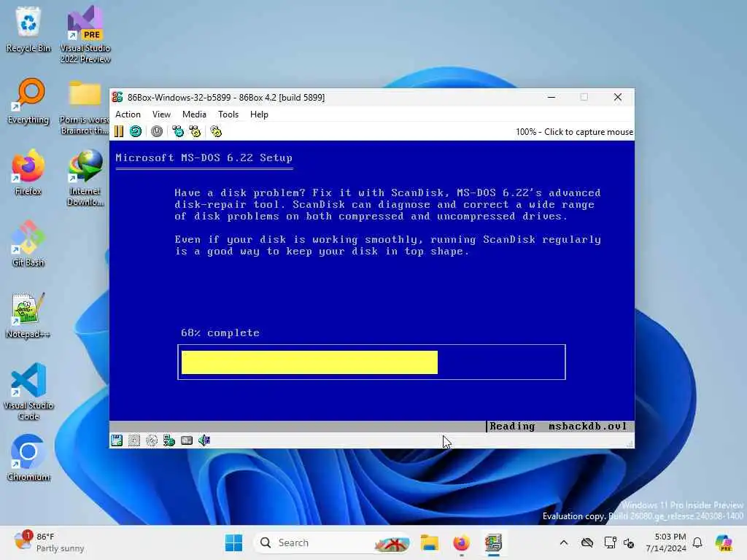Click '100% - Click to capture mouse' text

coord(574,132)
